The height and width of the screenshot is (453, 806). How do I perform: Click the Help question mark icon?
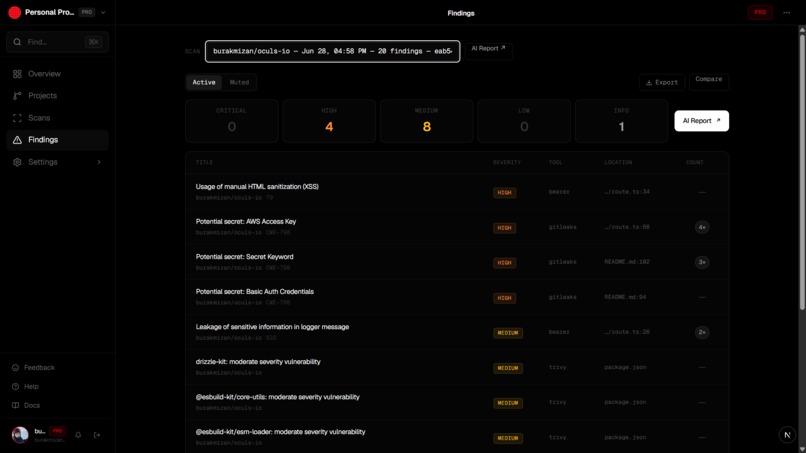pos(15,387)
